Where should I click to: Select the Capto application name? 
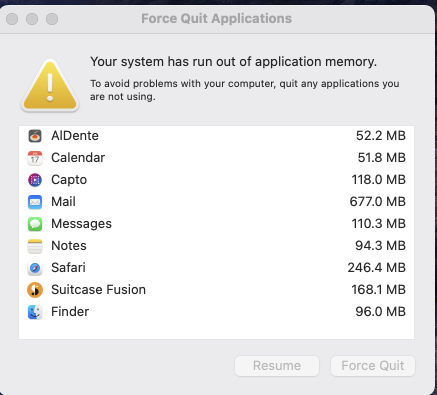click(x=69, y=180)
